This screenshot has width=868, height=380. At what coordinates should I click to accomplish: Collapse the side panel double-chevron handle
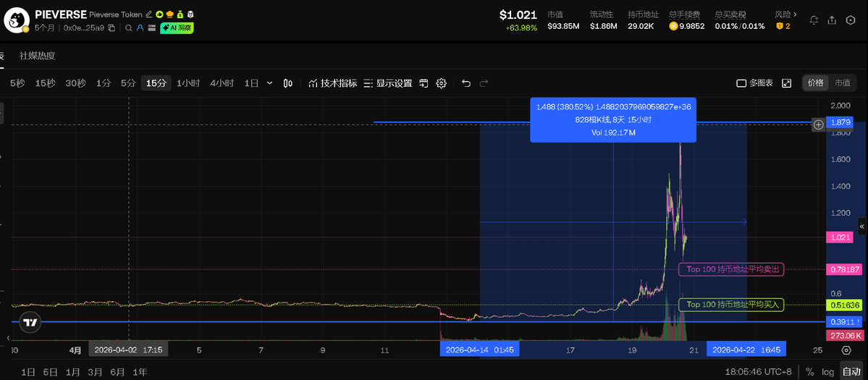(x=862, y=227)
